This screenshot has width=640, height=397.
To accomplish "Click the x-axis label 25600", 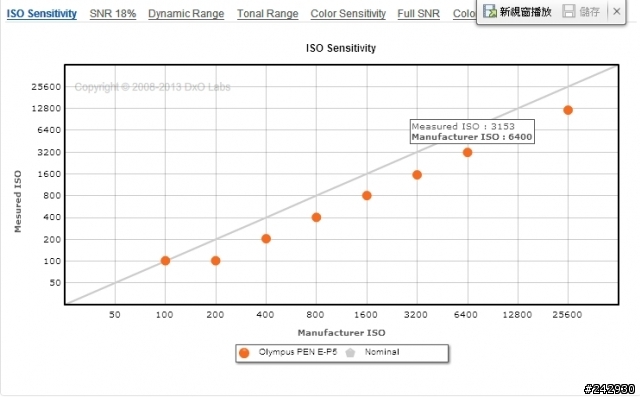I will click(x=567, y=315).
